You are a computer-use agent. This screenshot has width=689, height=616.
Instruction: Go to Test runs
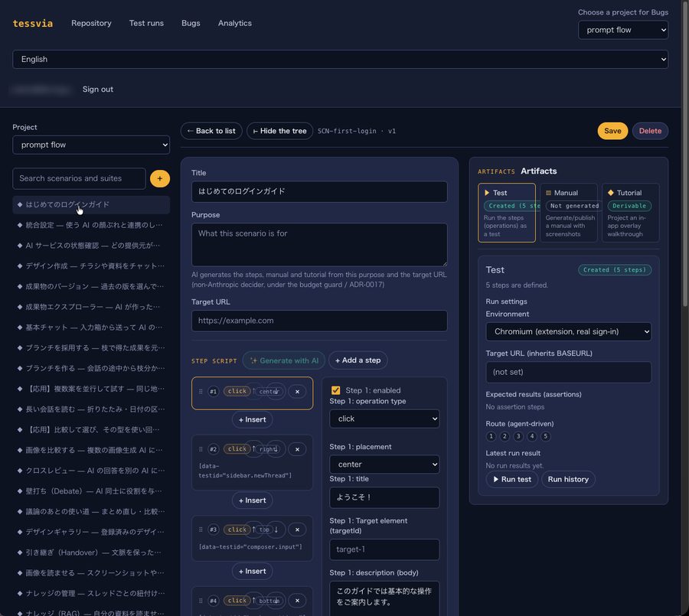[x=146, y=23]
